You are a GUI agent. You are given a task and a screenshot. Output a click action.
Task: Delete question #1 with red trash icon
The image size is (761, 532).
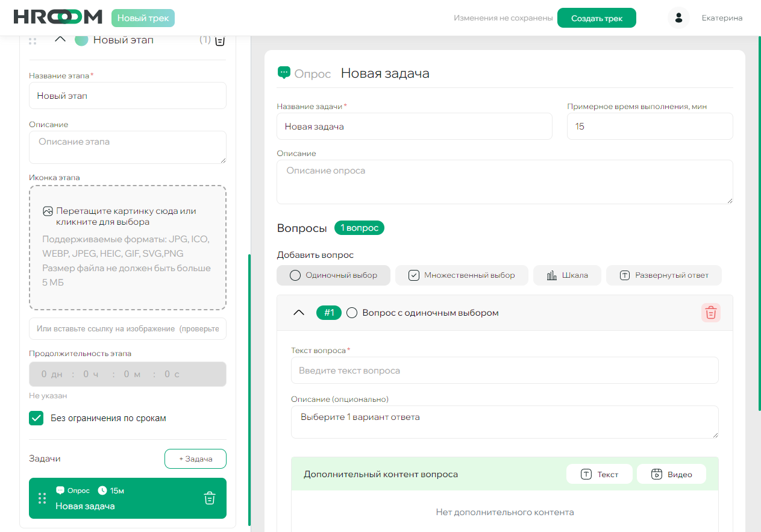711,313
